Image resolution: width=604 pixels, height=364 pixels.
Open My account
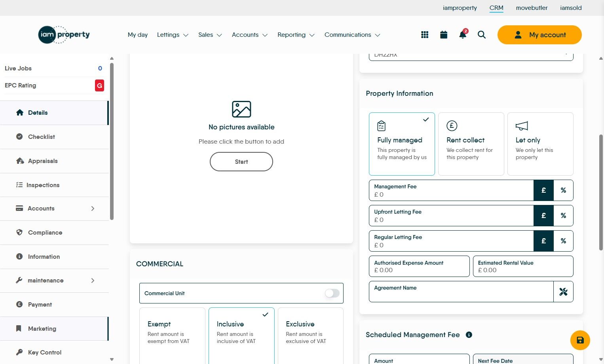click(x=539, y=35)
